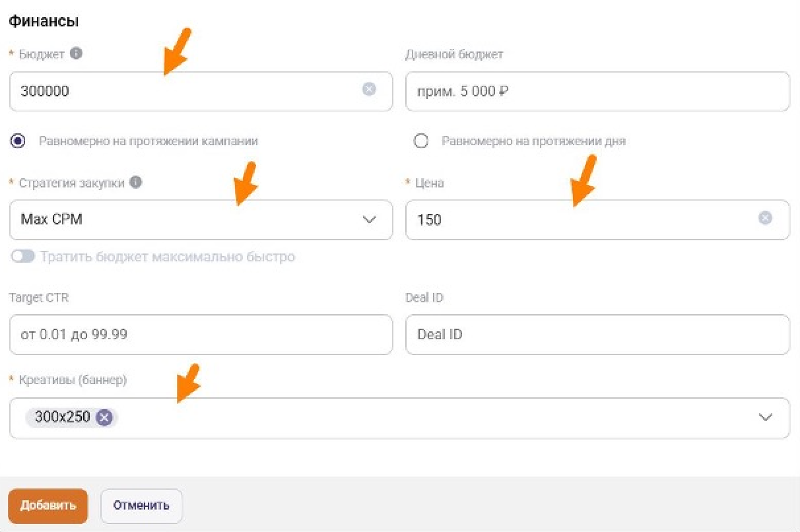Click info icon beside Стратегия закупки label
800x532 pixels.
coord(136,183)
